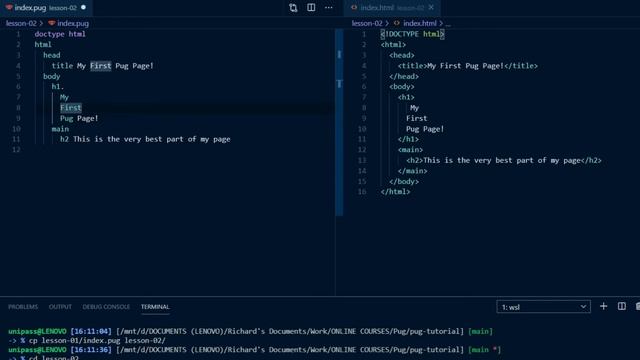Viewport: 640px width, 360px height.
Task: Close the index.html tab
Action: click(431, 7)
